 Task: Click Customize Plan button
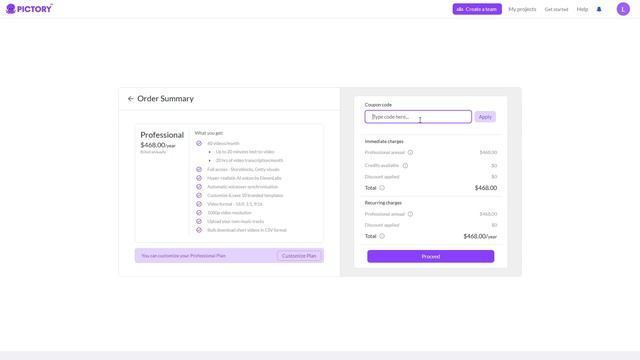tap(299, 256)
